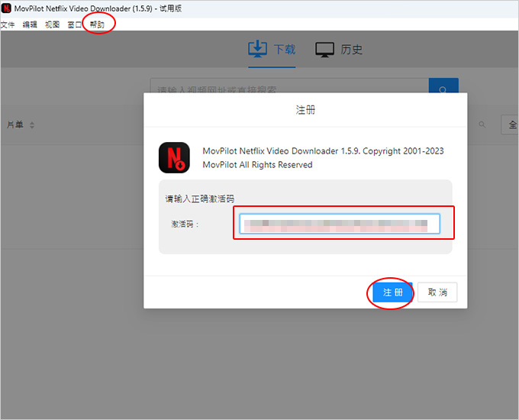
Task: Click the 注册 dialog title
Action: coord(305,110)
